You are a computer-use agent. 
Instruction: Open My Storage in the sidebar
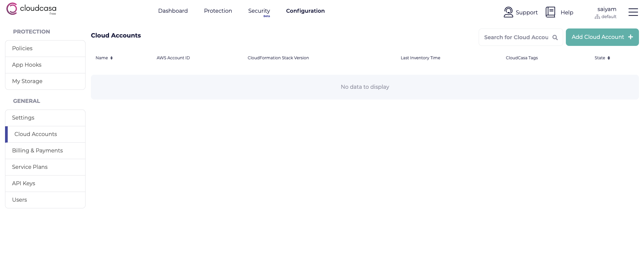[45, 81]
